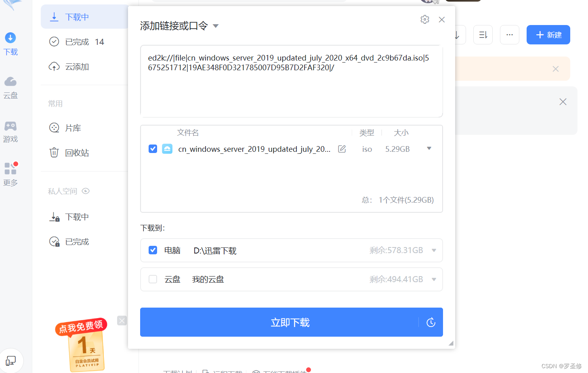
Task: Select the 下载中 downloading tab
Action: (85, 17)
